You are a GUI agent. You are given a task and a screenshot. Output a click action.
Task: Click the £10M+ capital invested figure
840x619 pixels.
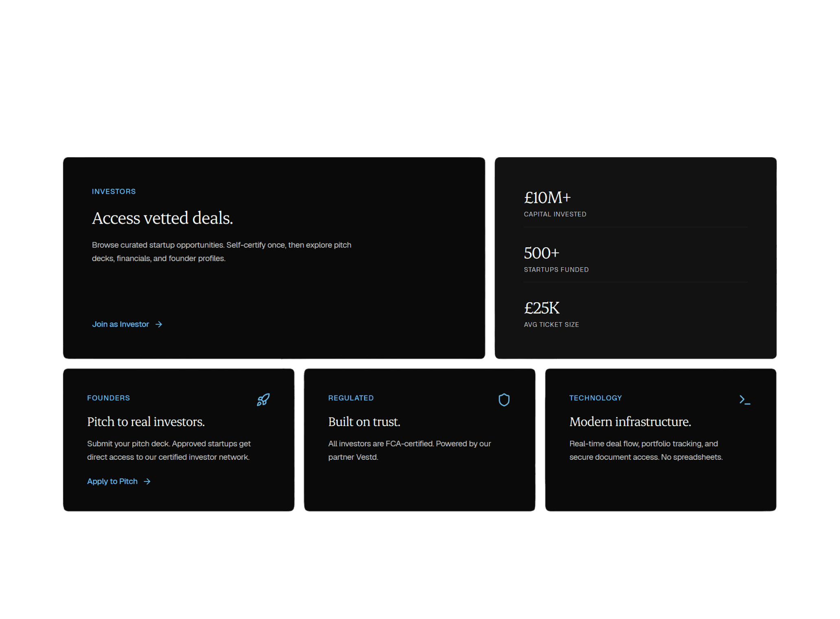point(547,198)
